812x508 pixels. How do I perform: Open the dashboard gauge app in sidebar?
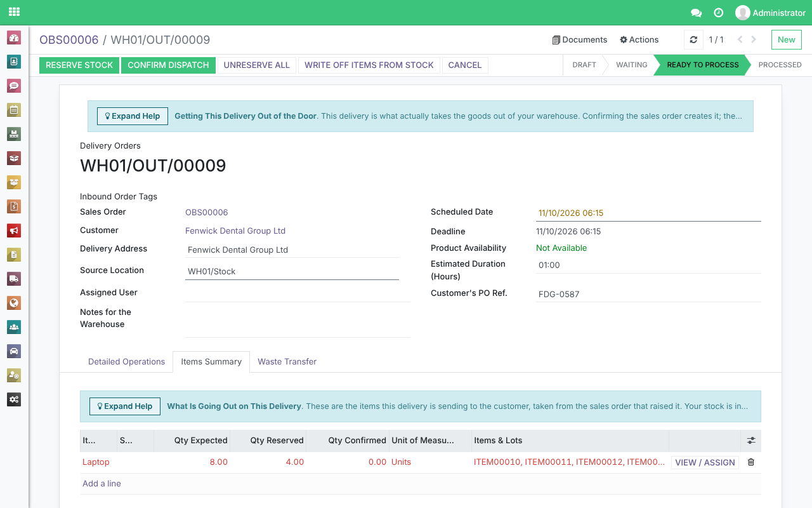pyautogui.click(x=14, y=37)
